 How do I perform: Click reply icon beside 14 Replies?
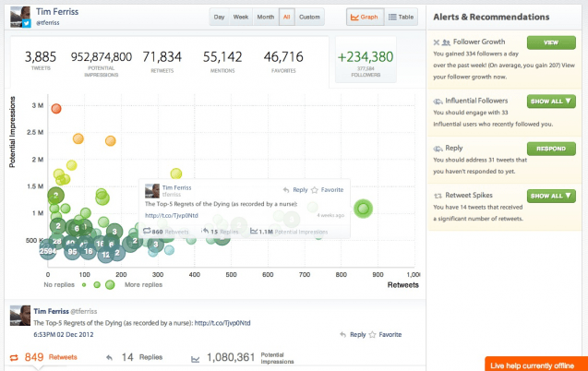click(109, 358)
